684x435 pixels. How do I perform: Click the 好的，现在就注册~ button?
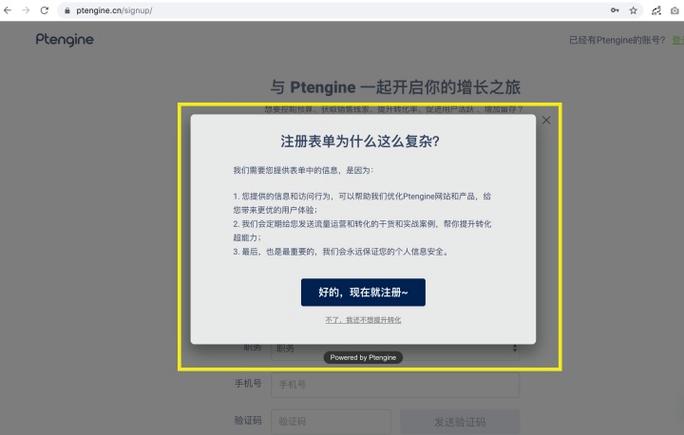tap(363, 292)
